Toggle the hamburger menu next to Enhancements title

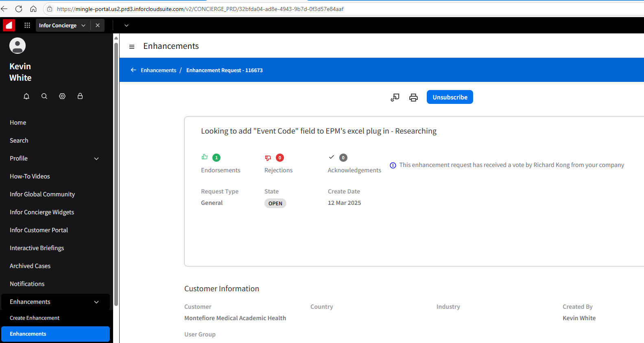(x=132, y=46)
